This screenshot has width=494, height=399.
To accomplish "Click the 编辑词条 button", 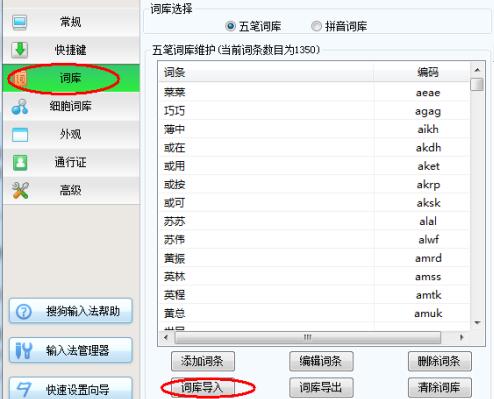I will tap(321, 361).
